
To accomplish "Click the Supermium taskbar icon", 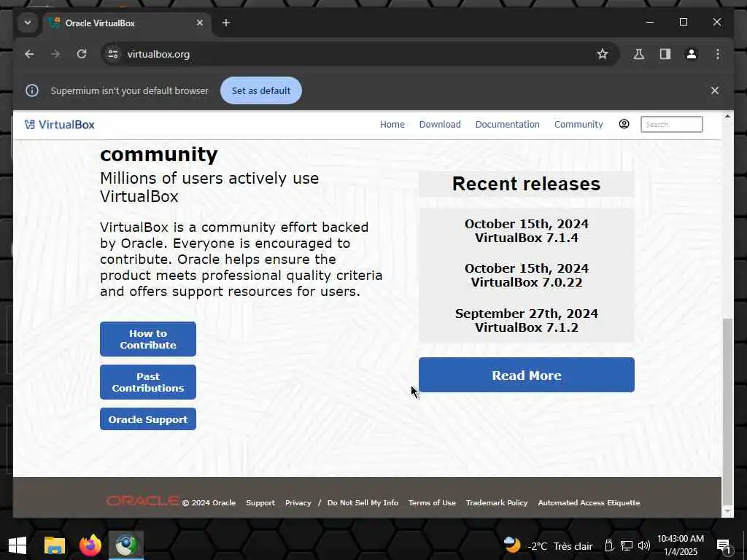I will (x=126, y=545).
